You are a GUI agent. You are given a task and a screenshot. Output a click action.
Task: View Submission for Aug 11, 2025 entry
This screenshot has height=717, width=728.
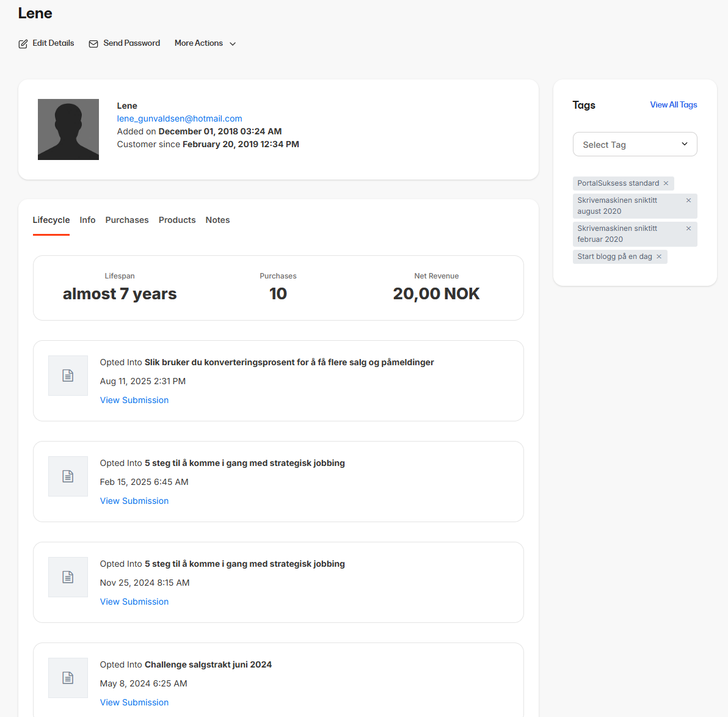coord(134,400)
